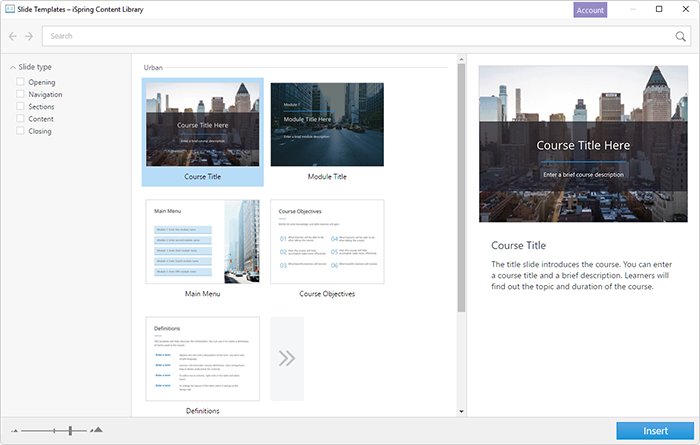Image resolution: width=700 pixels, height=445 pixels.
Task: Click the Definitions caption text
Action: pos(203,411)
